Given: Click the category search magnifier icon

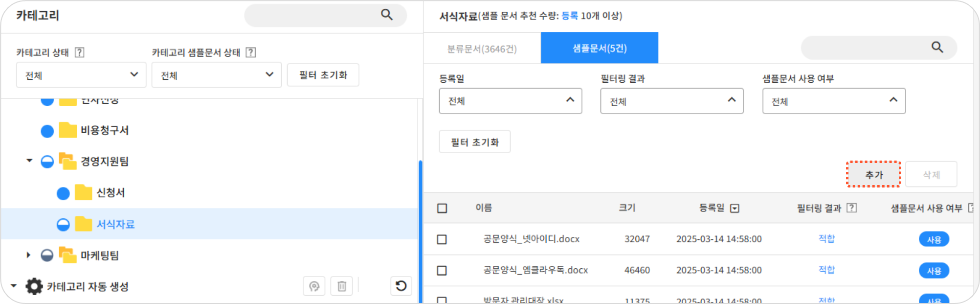Looking at the screenshot, I should pyautogui.click(x=386, y=15).
